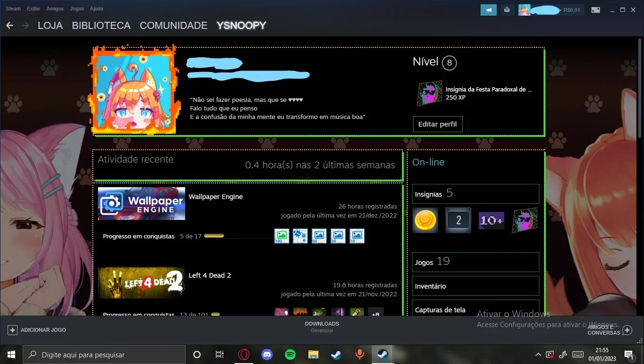The height and width of the screenshot is (364, 644).
Task: Expand hidden system tray icons
Action: (x=538, y=355)
